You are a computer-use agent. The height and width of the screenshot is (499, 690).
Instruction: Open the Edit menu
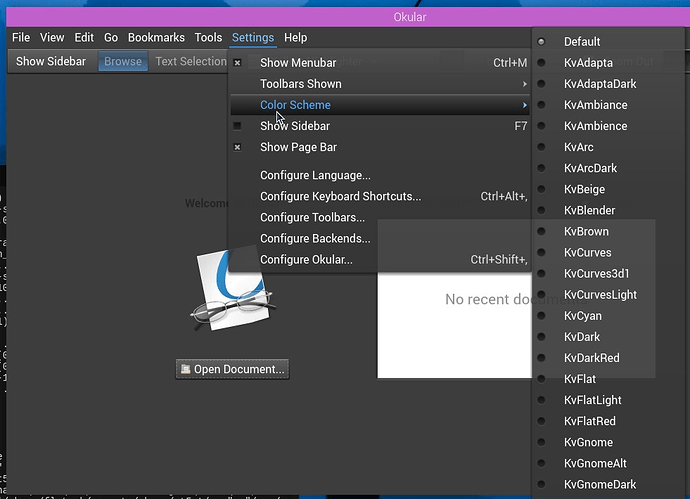tap(84, 37)
